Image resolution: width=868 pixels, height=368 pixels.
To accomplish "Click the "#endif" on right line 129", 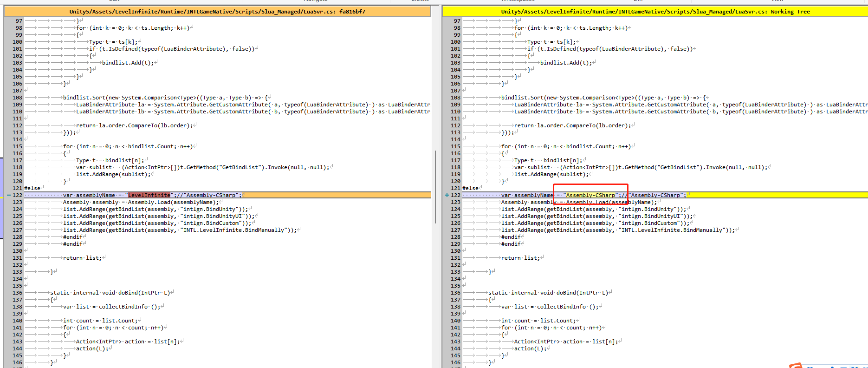I will (x=511, y=244).
